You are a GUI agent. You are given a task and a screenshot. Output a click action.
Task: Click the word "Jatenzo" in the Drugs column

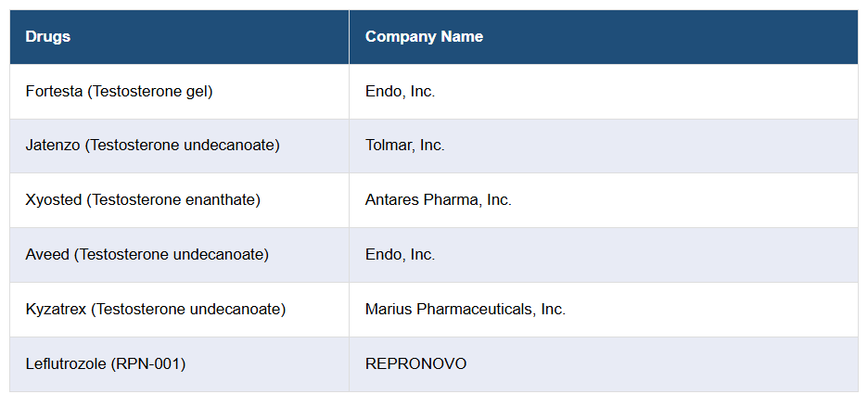click(x=53, y=146)
